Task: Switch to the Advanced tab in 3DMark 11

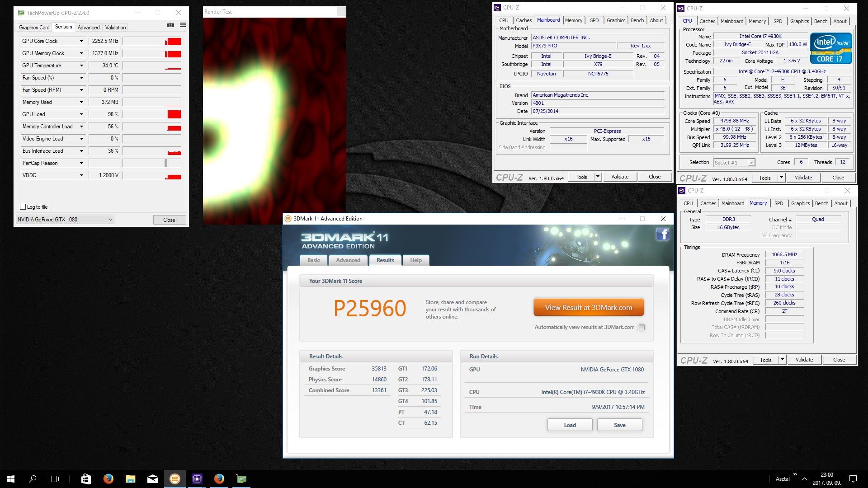Action: pos(348,260)
